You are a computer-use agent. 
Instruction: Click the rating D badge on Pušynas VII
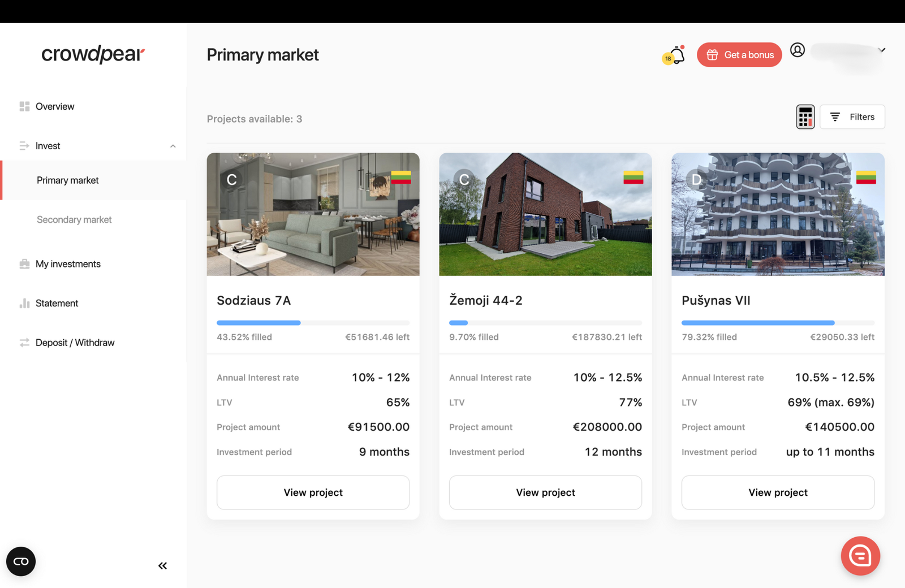coord(696,180)
